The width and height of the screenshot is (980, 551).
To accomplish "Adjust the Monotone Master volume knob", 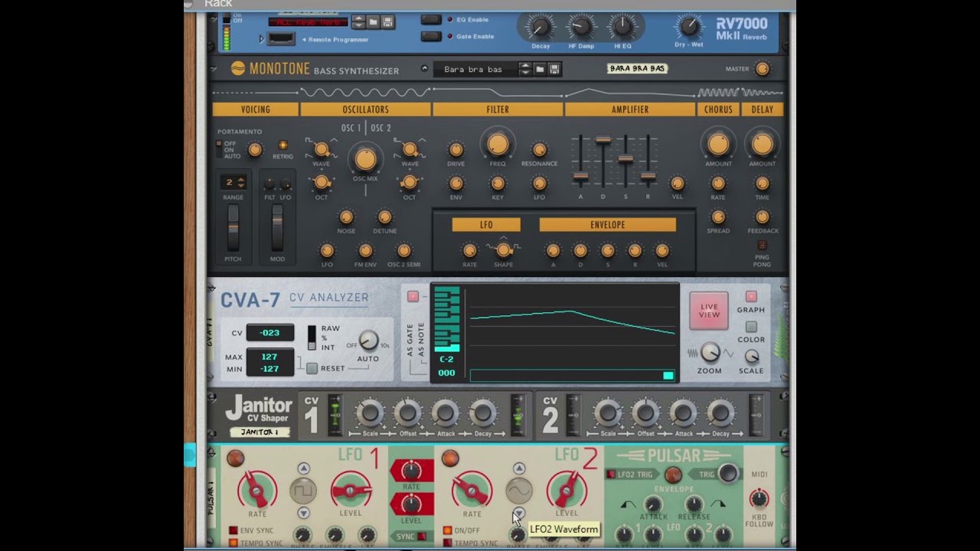I will point(762,69).
